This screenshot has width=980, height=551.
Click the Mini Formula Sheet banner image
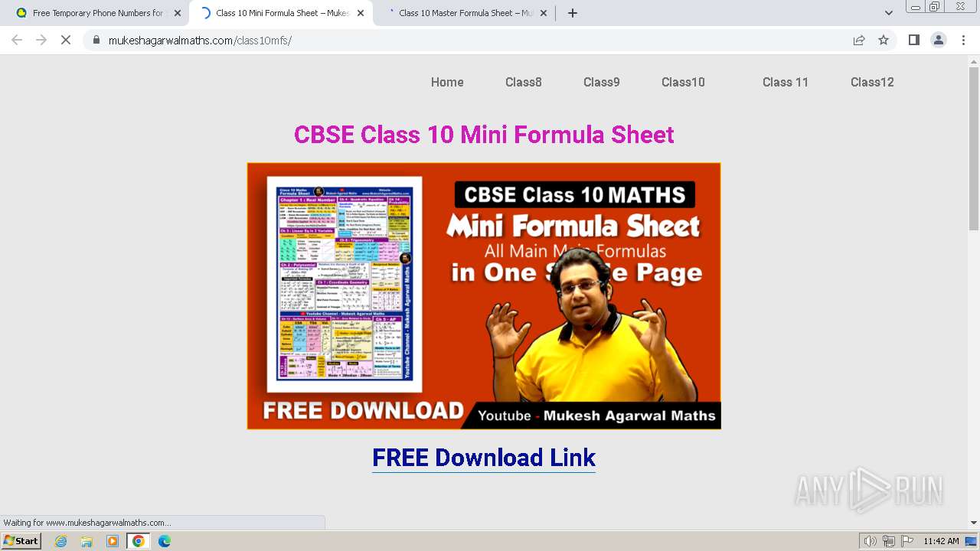click(x=484, y=295)
